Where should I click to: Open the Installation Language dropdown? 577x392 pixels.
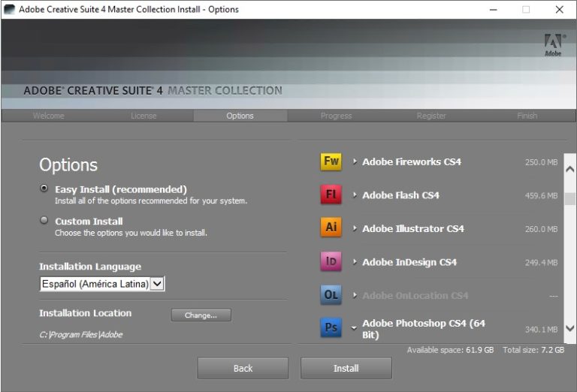[x=157, y=284]
